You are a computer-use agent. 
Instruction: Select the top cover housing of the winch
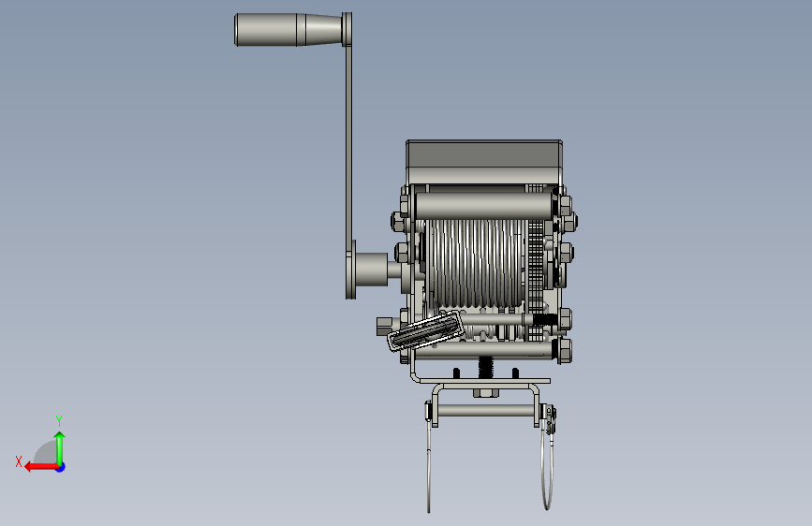484,162
